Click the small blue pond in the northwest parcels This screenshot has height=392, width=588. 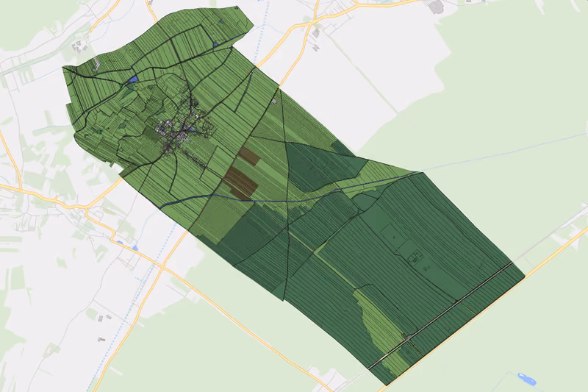[133, 79]
